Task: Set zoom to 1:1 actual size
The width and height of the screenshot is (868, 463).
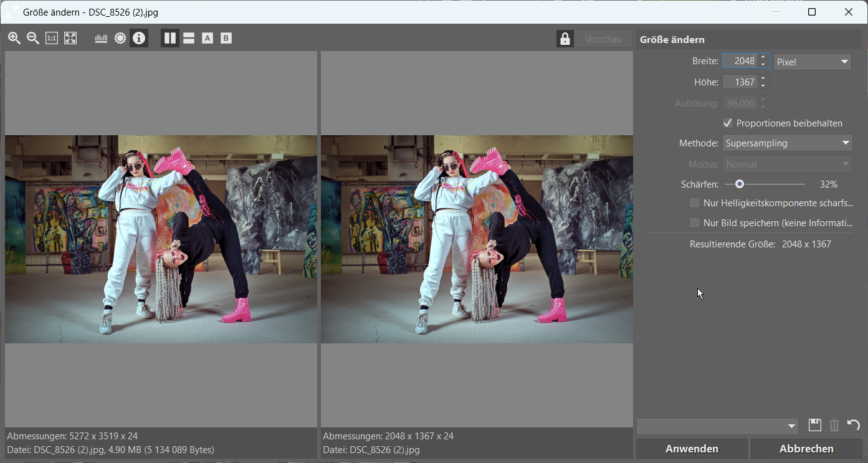Action: 52,39
